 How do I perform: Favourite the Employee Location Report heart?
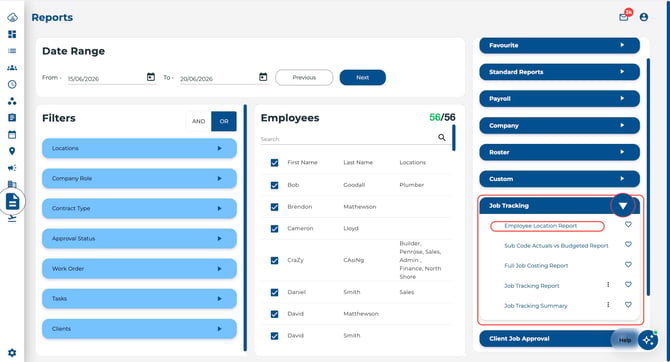[628, 224]
